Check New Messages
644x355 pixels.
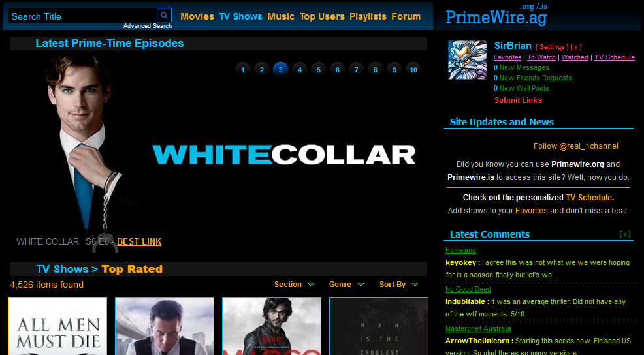pyautogui.click(x=521, y=67)
